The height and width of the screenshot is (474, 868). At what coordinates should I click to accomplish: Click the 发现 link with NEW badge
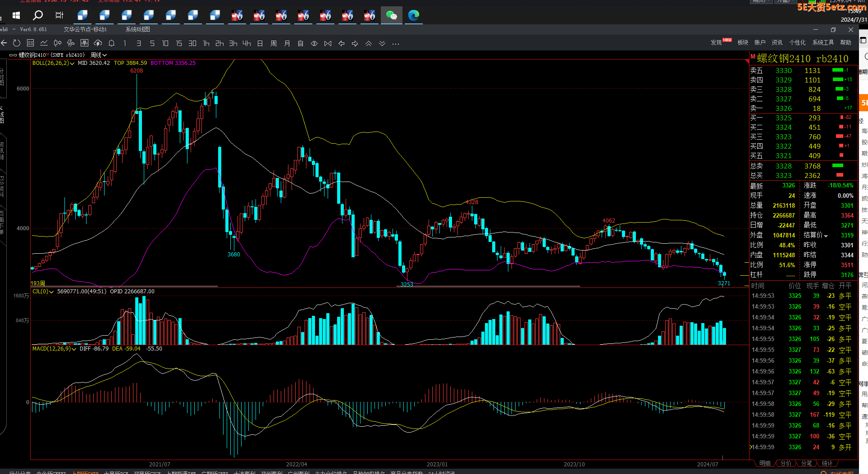[717, 42]
